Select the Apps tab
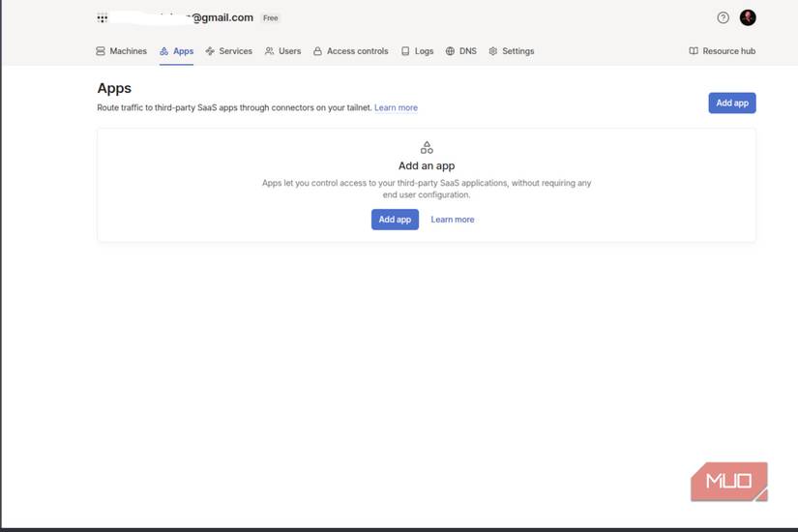This screenshot has width=798, height=532. tap(177, 51)
